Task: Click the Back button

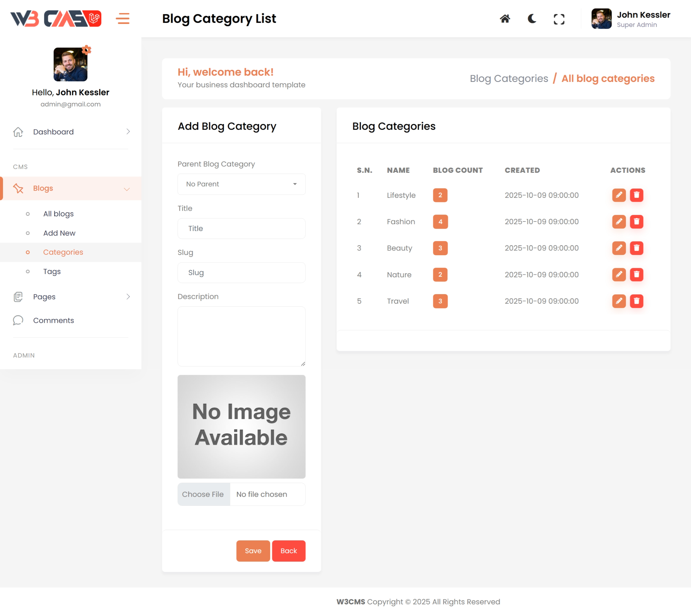Action: (288, 551)
